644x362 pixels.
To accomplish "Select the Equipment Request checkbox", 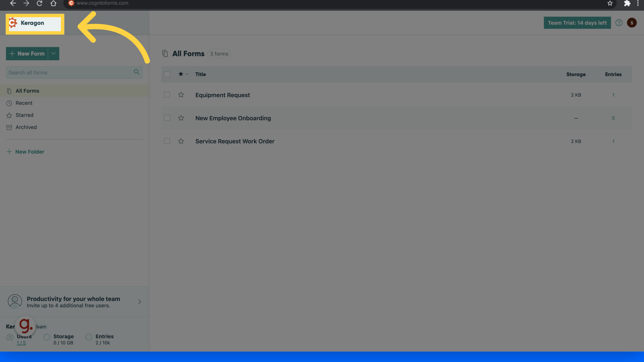I will tap(167, 95).
